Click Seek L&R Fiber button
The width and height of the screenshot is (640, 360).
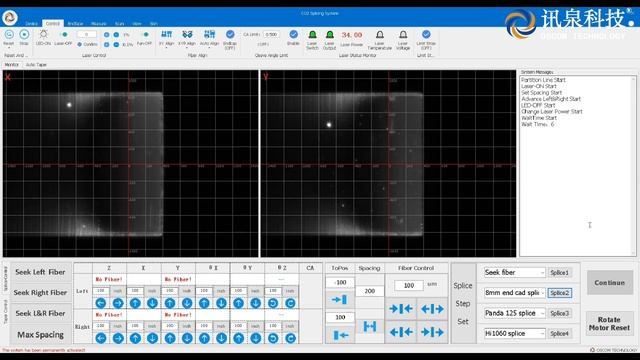[x=40, y=313]
